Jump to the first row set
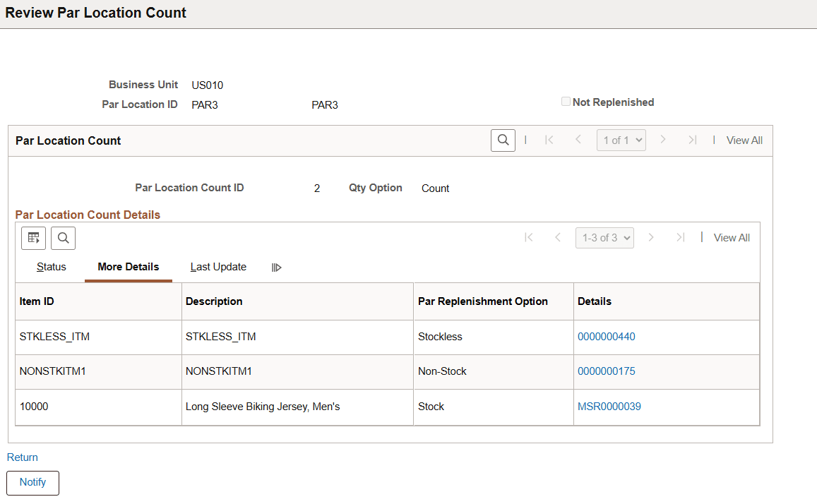 529,237
